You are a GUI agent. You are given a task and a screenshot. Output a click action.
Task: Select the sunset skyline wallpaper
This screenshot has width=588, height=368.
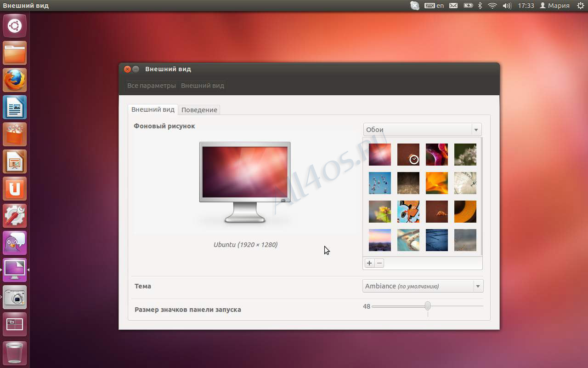[x=380, y=240]
